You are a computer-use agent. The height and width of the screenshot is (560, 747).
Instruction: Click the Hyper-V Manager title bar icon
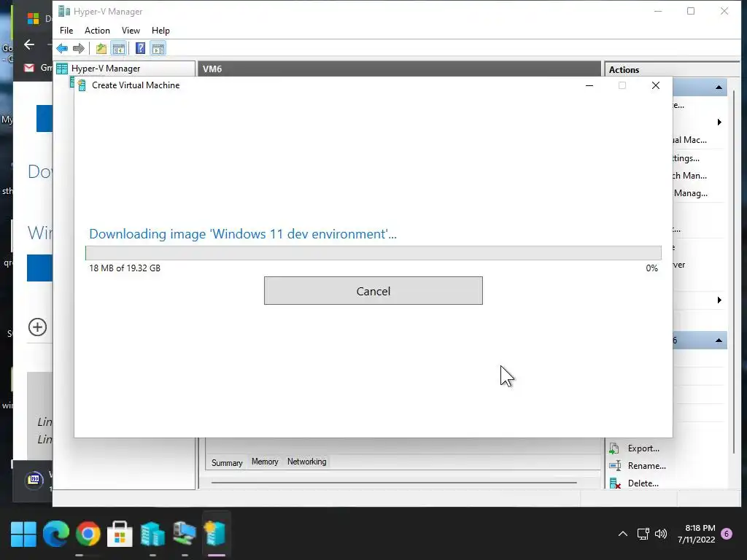(x=64, y=11)
